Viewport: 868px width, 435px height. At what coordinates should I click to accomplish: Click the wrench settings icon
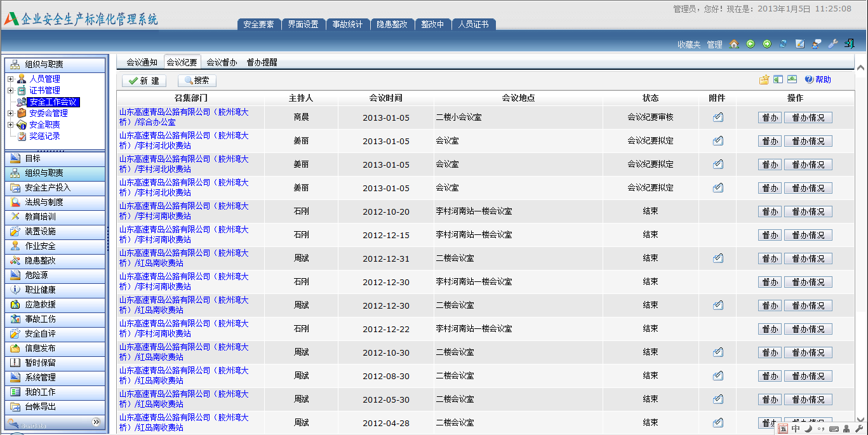pos(833,44)
